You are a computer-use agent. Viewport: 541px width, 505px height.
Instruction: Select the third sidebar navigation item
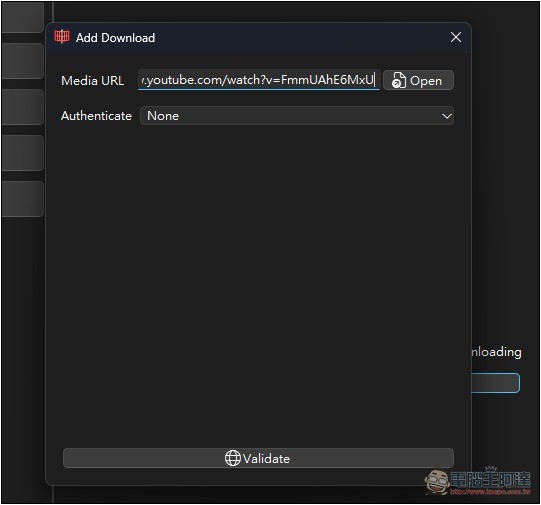(x=22, y=107)
